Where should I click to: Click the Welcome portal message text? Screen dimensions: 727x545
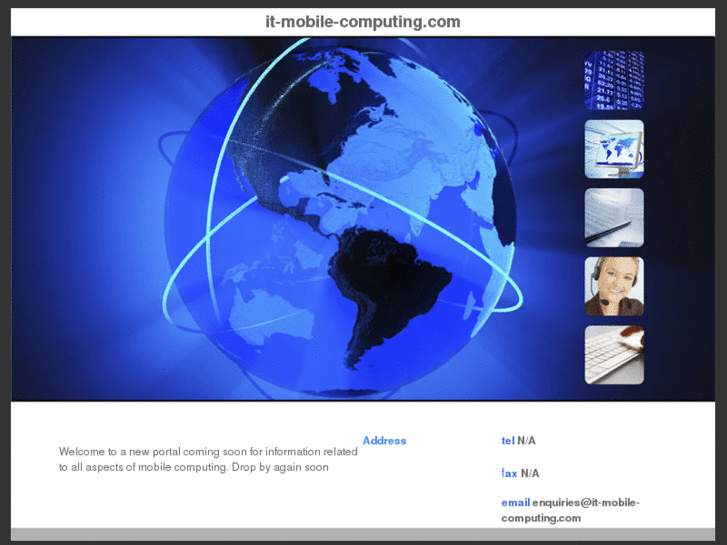tap(208, 459)
